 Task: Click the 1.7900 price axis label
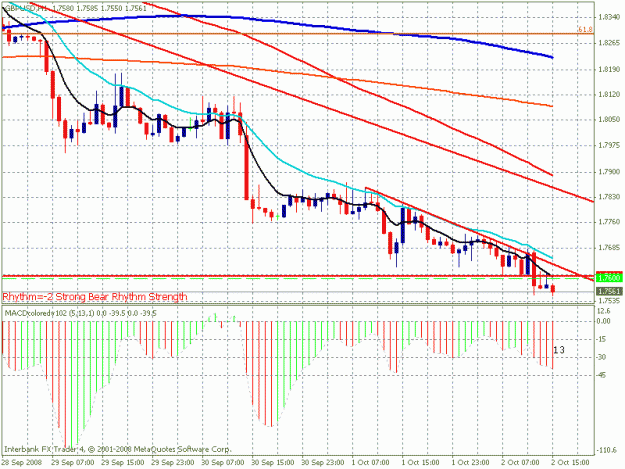point(610,172)
